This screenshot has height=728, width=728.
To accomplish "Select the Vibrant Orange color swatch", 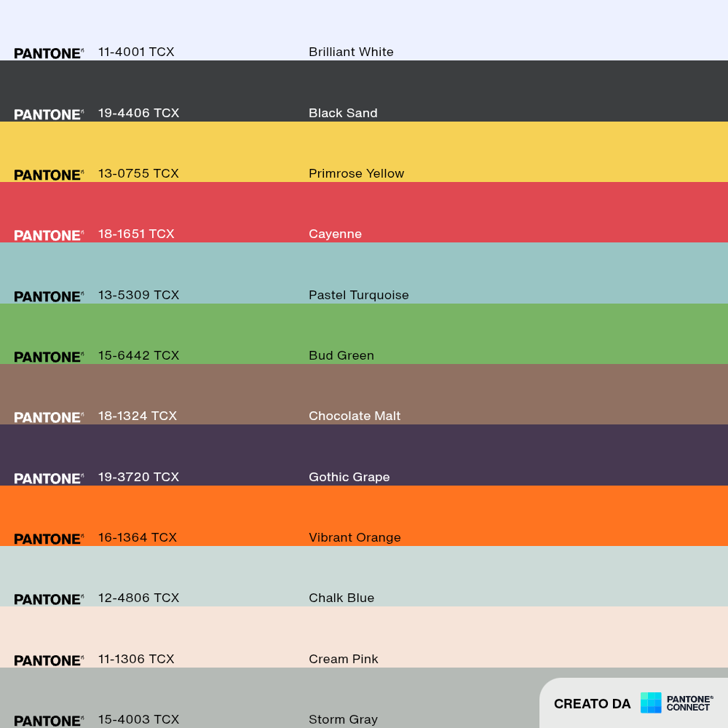I will point(364,516).
